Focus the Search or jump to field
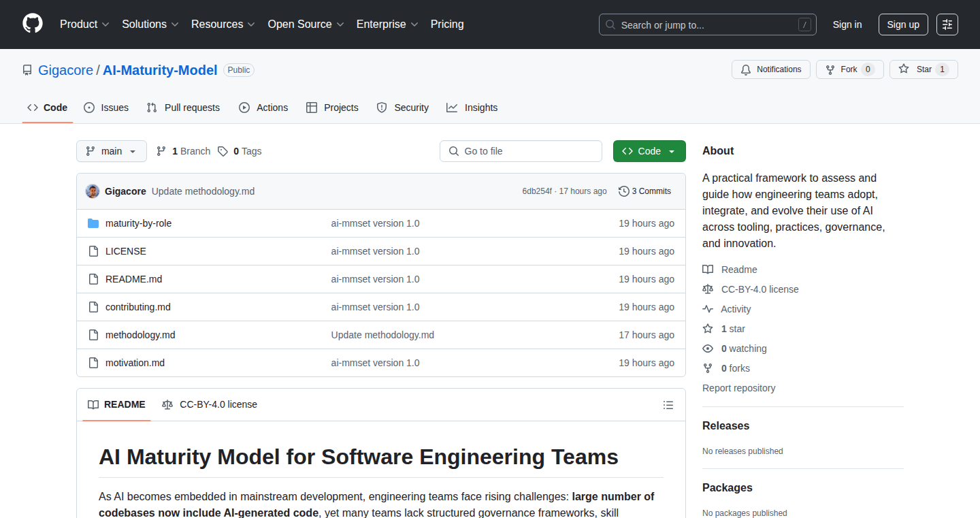Image resolution: width=980 pixels, height=518 pixels. tap(708, 25)
